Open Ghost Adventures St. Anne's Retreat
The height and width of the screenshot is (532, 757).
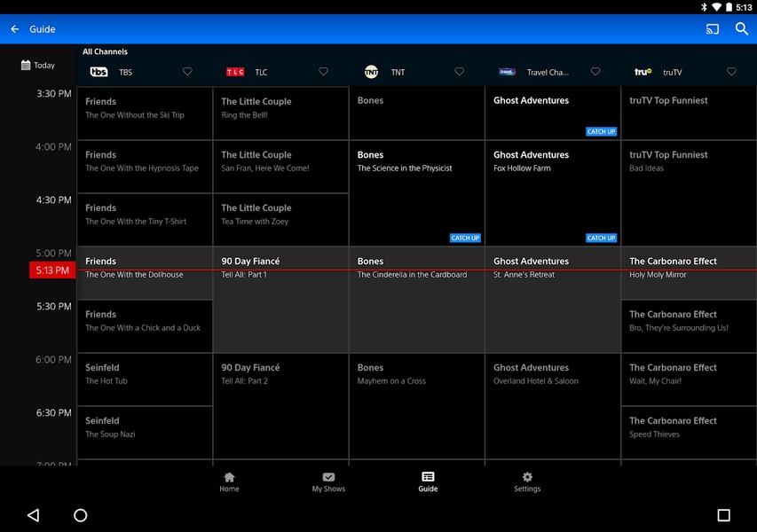(553, 300)
